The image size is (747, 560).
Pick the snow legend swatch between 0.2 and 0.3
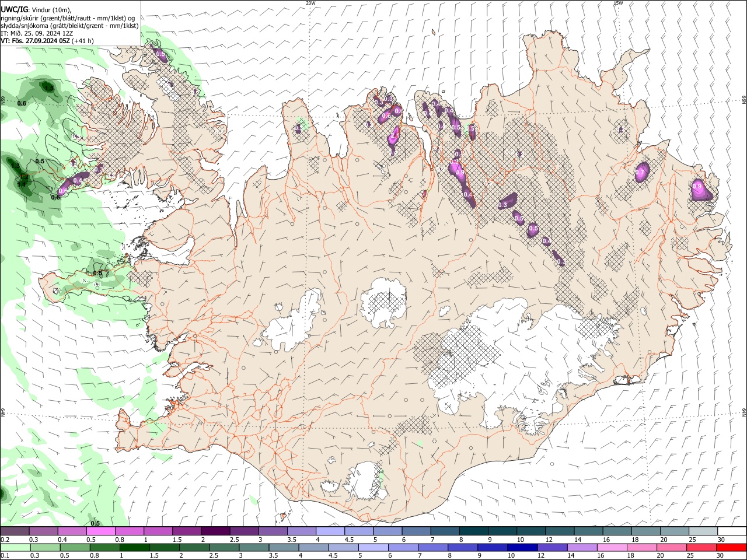coord(15,531)
